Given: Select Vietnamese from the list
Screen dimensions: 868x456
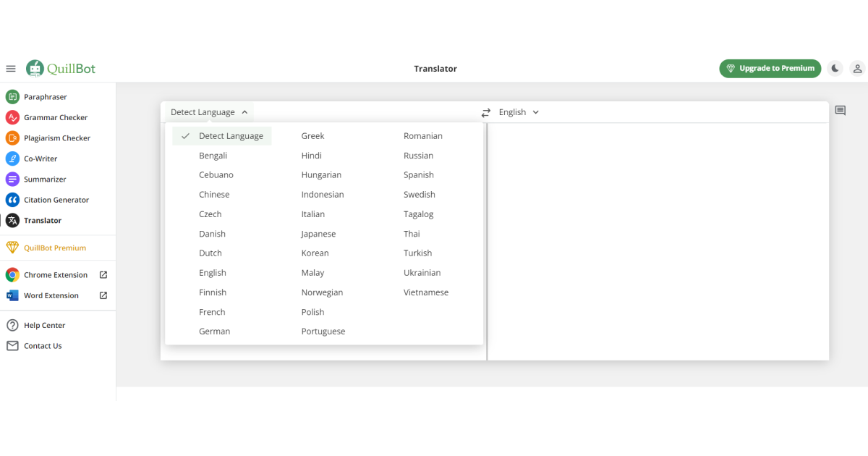Looking at the screenshot, I should [x=426, y=292].
